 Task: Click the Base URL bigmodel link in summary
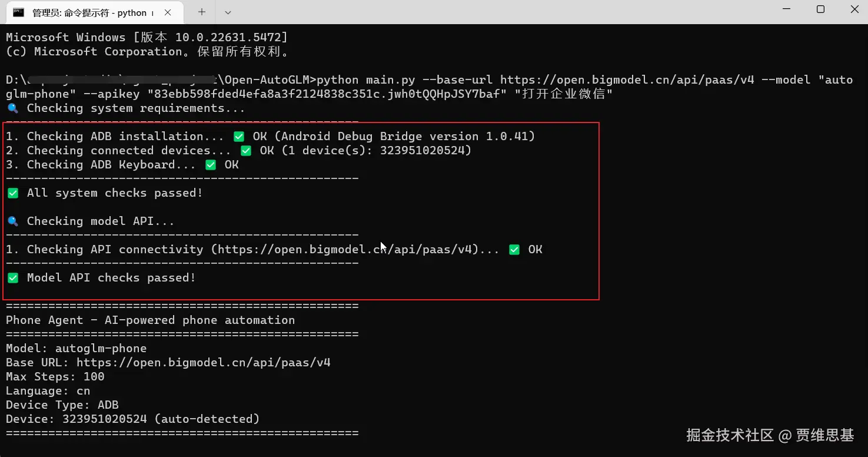[204, 363]
